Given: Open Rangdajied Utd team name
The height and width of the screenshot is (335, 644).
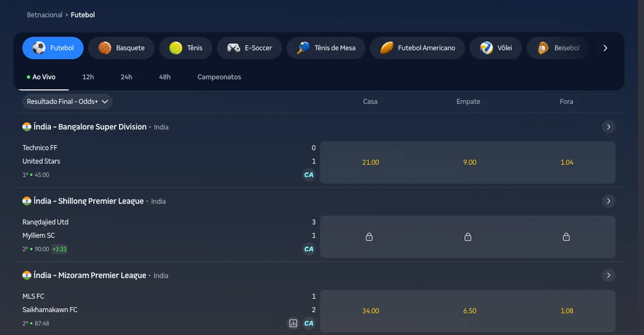Looking at the screenshot, I should pyautogui.click(x=45, y=222).
